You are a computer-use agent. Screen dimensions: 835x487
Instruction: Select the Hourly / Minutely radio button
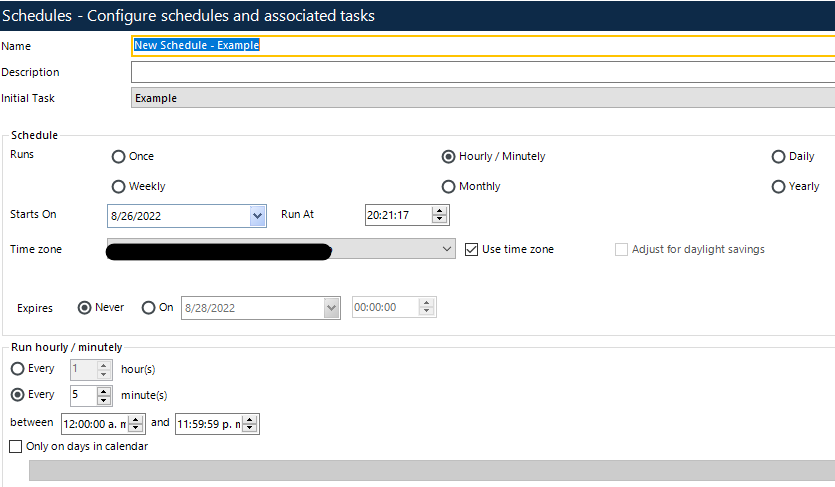click(x=449, y=157)
